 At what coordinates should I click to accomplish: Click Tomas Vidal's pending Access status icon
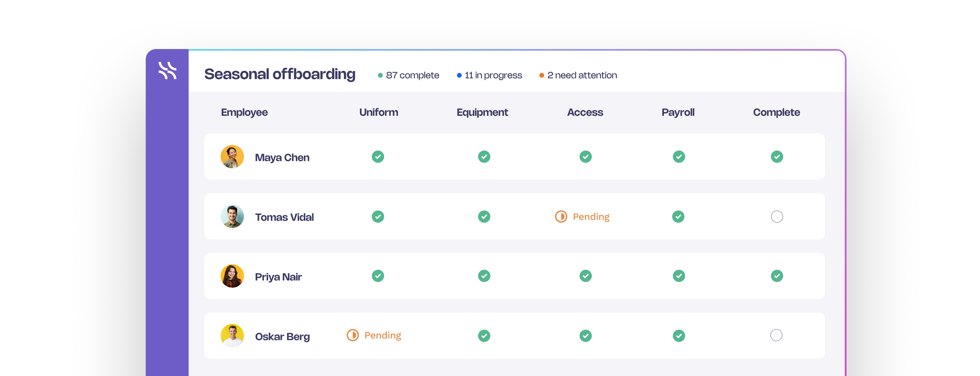[x=561, y=217]
